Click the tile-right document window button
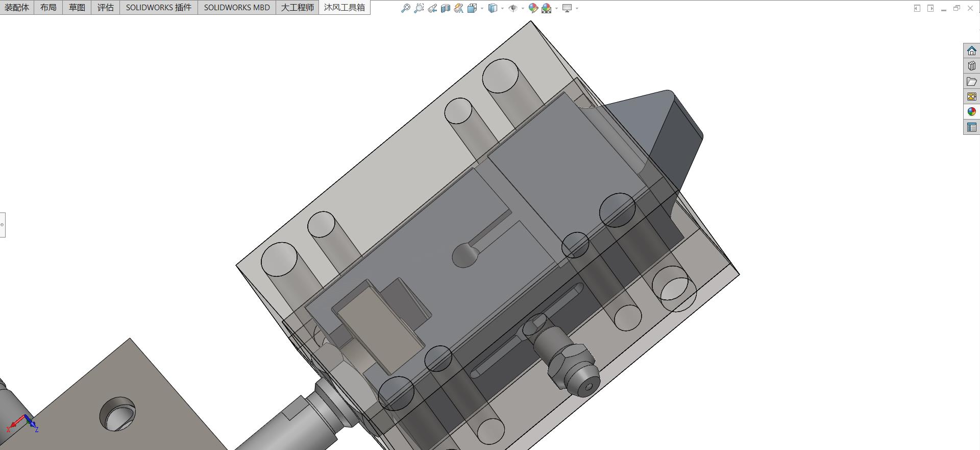 [930, 8]
